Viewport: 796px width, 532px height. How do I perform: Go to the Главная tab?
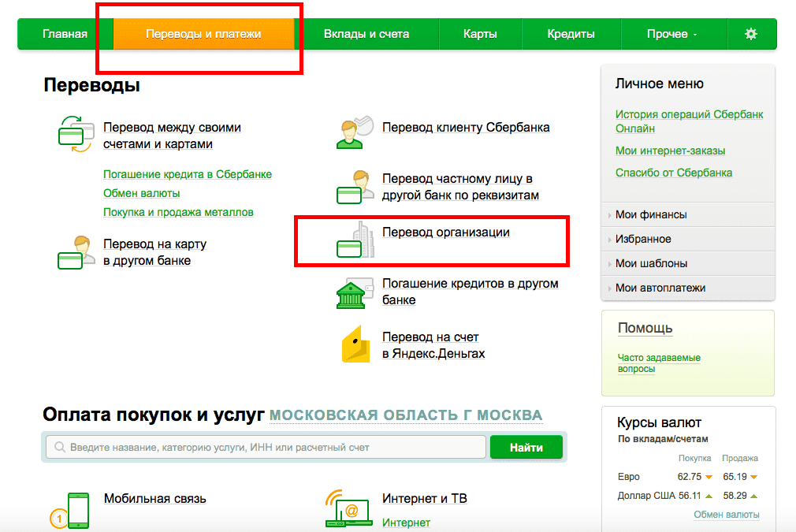click(x=65, y=34)
